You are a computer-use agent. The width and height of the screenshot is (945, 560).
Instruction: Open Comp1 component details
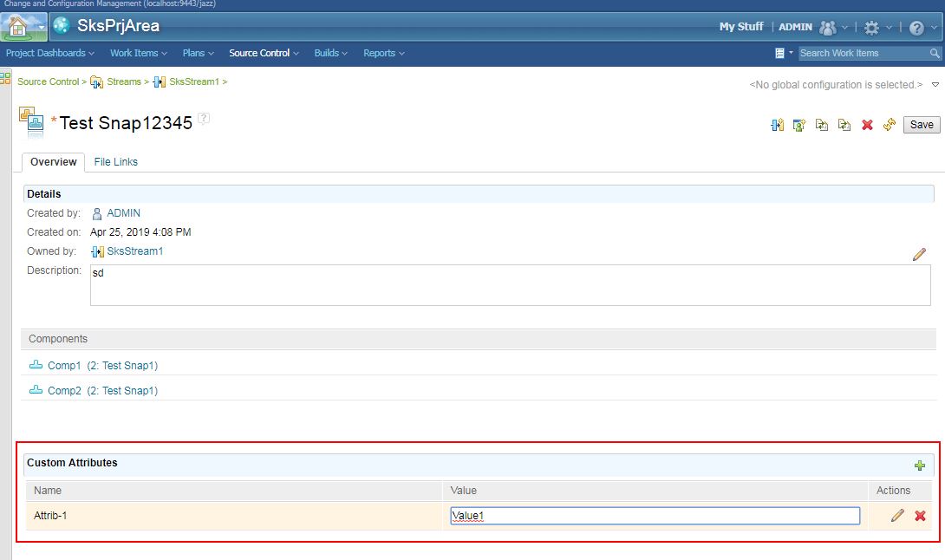(63, 365)
